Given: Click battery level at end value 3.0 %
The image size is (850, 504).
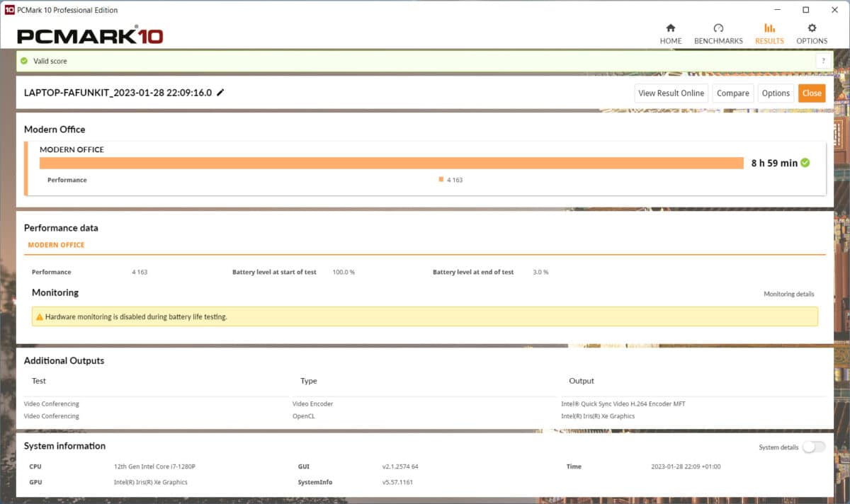Looking at the screenshot, I should [540, 272].
